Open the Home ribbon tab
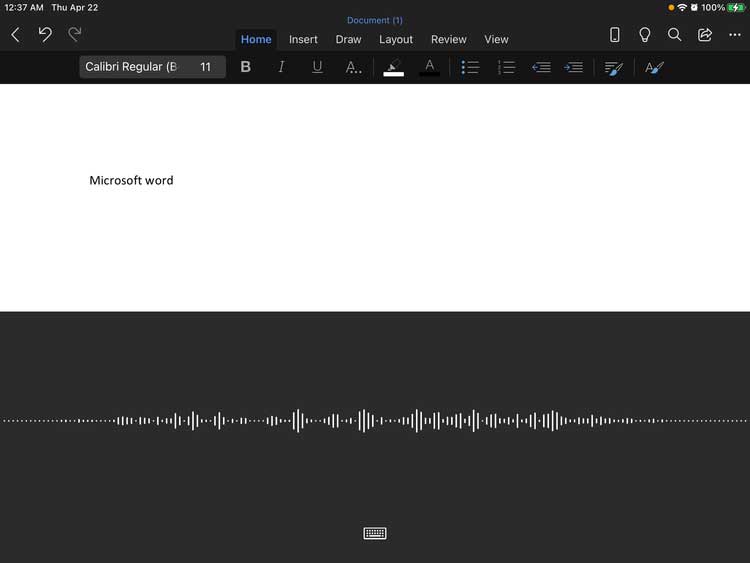 coord(256,40)
